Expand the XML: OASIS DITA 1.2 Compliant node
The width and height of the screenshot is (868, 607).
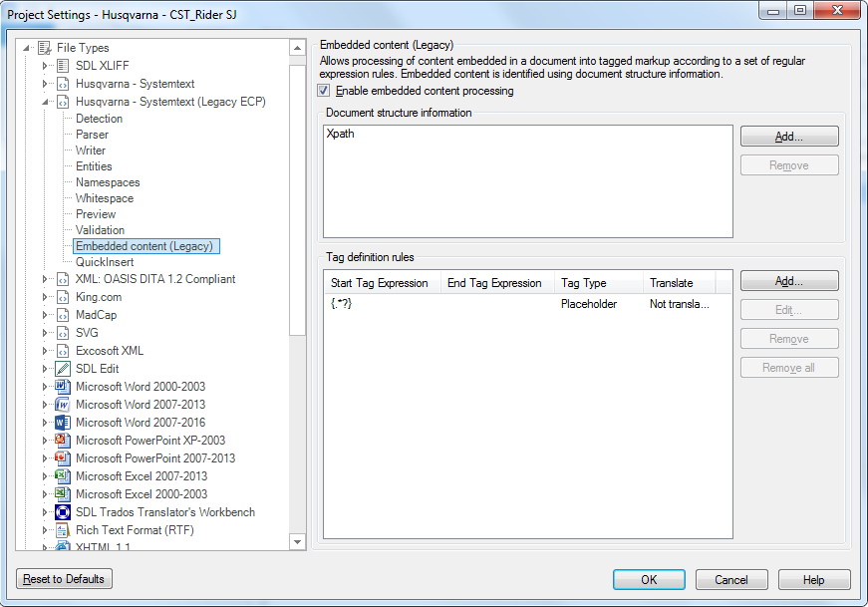coord(45,279)
